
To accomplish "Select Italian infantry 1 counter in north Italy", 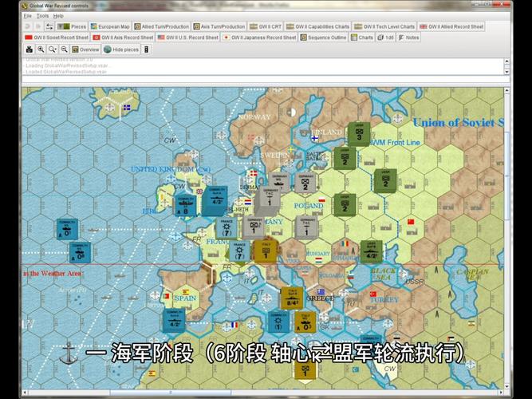I will [266, 251].
